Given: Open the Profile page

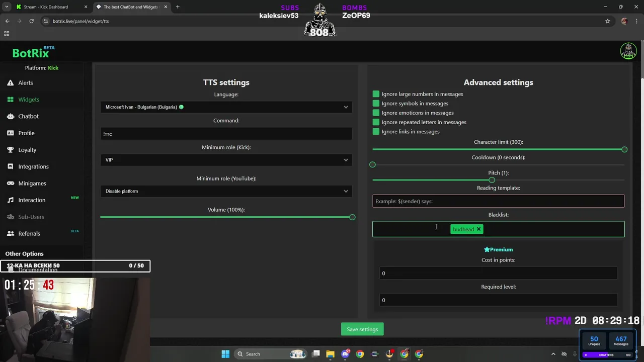Looking at the screenshot, I should [26, 133].
